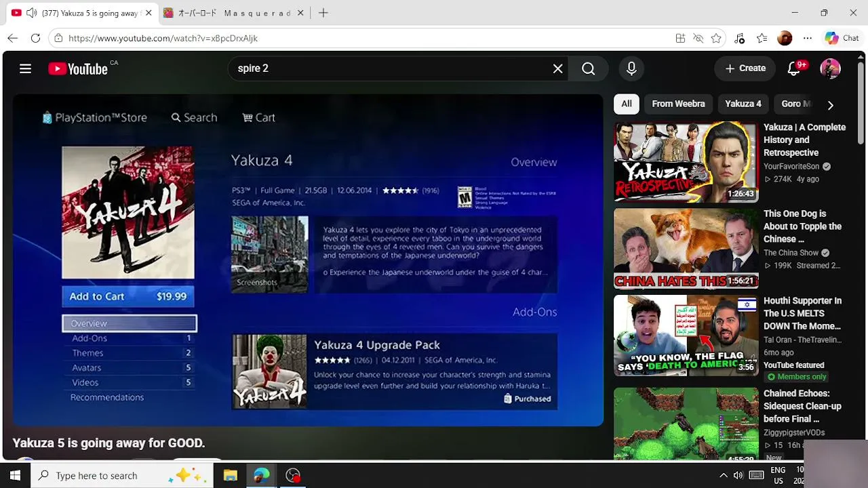Visit the Tal Oran channel link
868x488 pixels.
[x=802, y=340]
